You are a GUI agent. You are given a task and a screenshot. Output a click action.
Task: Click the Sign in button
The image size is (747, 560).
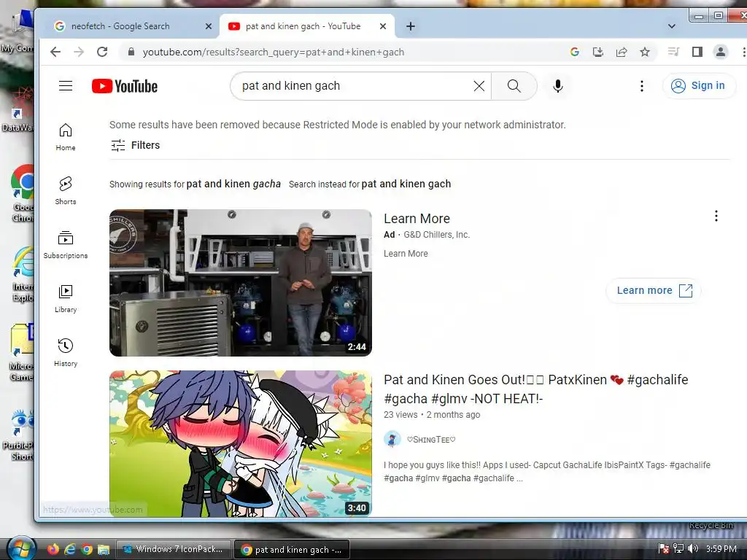click(x=698, y=86)
